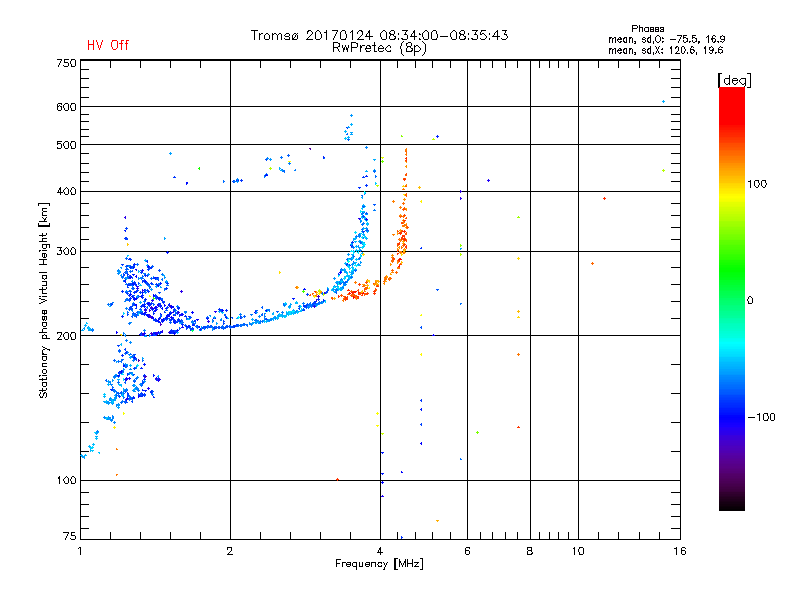Click x-axis tick label '6'
Viewport: 800px width, 600px height.
click(x=467, y=551)
